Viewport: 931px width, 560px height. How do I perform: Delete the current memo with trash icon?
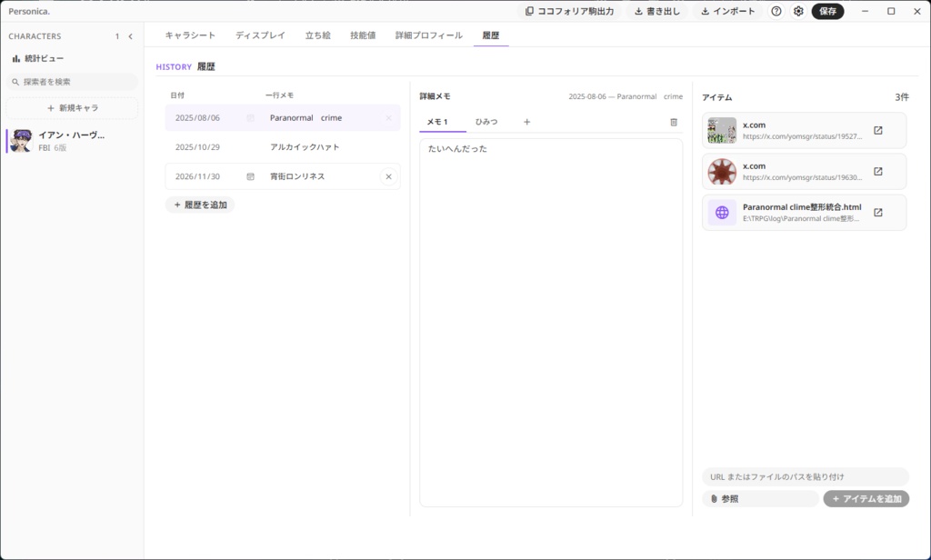click(x=674, y=122)
